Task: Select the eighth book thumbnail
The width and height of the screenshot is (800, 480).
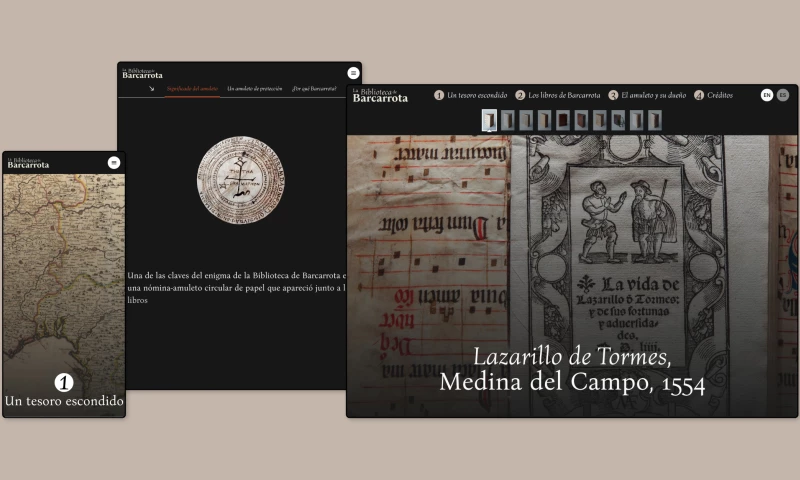Action: click(x=618, y=121)
